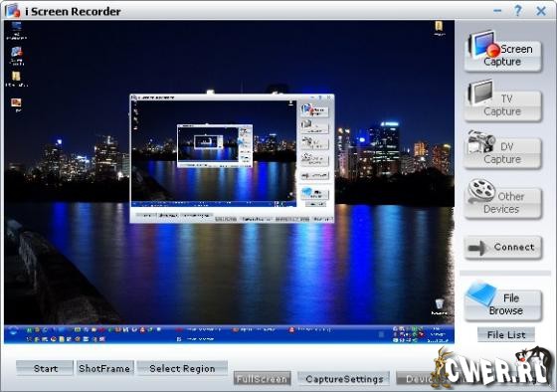
Task: Click the nested recorder window preview
Action: coord(233,158)
